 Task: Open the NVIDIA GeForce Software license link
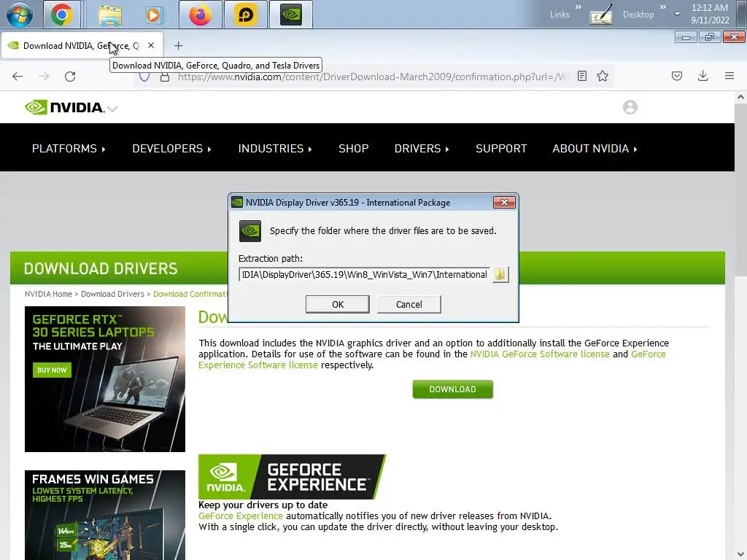(540, 354)
